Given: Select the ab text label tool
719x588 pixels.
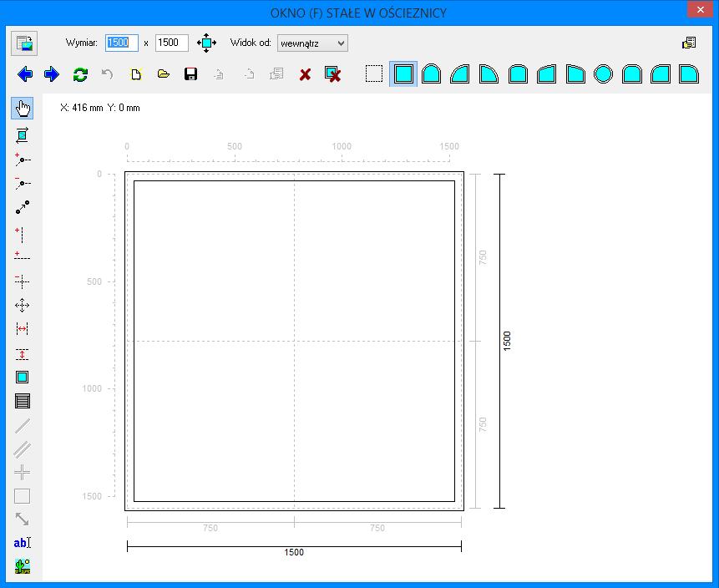Looking at the screenshot, I should 22,543.
